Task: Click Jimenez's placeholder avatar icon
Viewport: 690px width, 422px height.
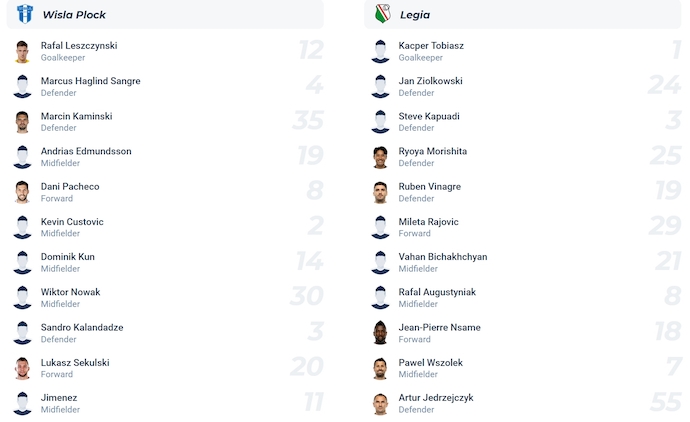Action: (x=22, y=403)
